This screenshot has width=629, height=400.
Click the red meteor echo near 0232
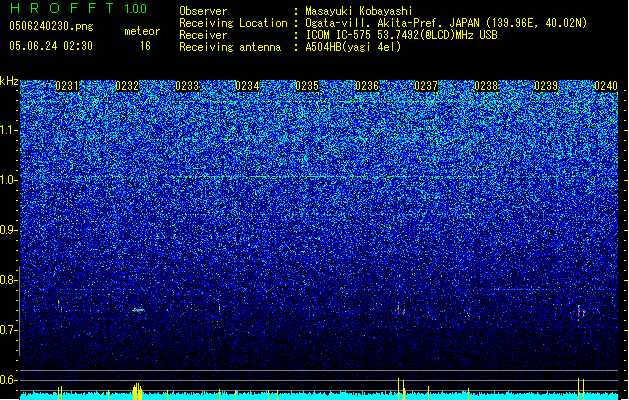(x=138, y=310)
